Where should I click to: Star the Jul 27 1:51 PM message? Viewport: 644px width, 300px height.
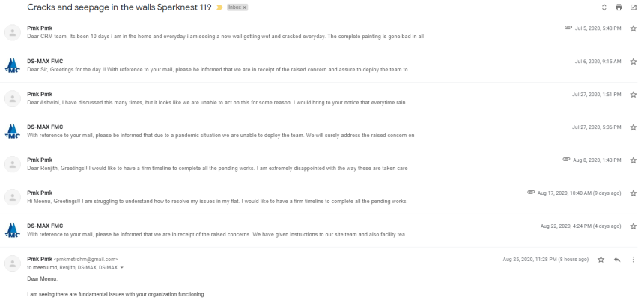coord(634,94)
